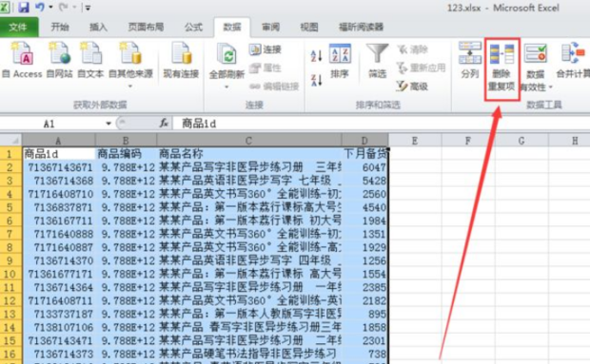The height and width of the screenshot is (364, 590).
Task: Click the Save icon in quick access toolbar
Action: click(24, 8)
